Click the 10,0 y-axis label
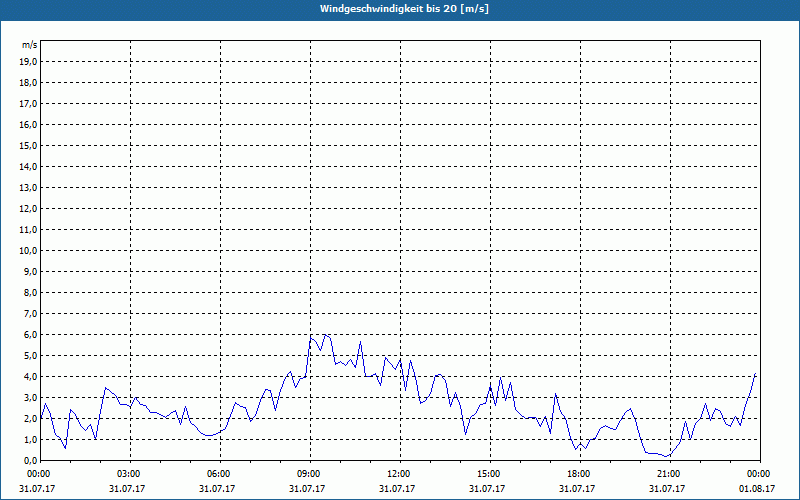This screenshot has width=800, height=500. click(x=28, y=251)
